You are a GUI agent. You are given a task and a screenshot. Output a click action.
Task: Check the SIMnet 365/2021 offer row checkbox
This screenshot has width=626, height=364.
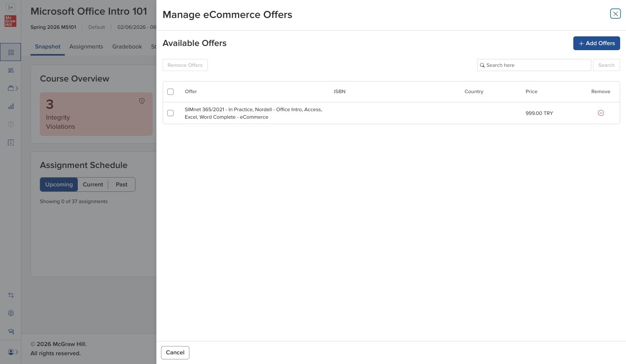tap(170, 113)
